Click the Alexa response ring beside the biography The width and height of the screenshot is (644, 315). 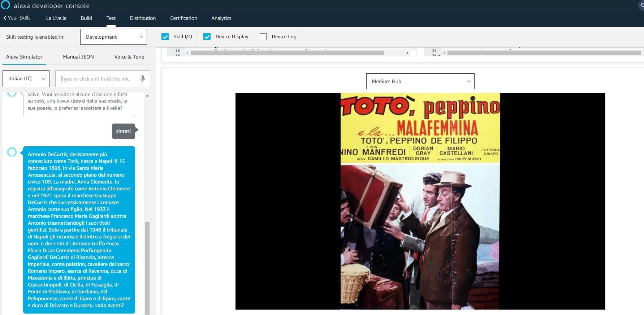pyautogui.click(x=12, y=152)
